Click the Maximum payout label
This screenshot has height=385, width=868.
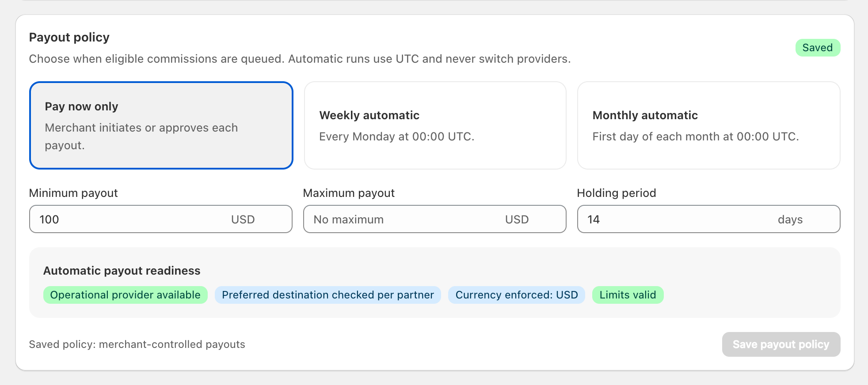[349, 193]
